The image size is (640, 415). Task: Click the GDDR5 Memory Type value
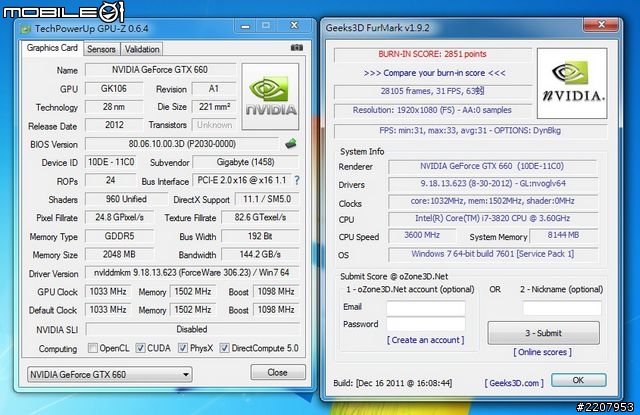119,236
